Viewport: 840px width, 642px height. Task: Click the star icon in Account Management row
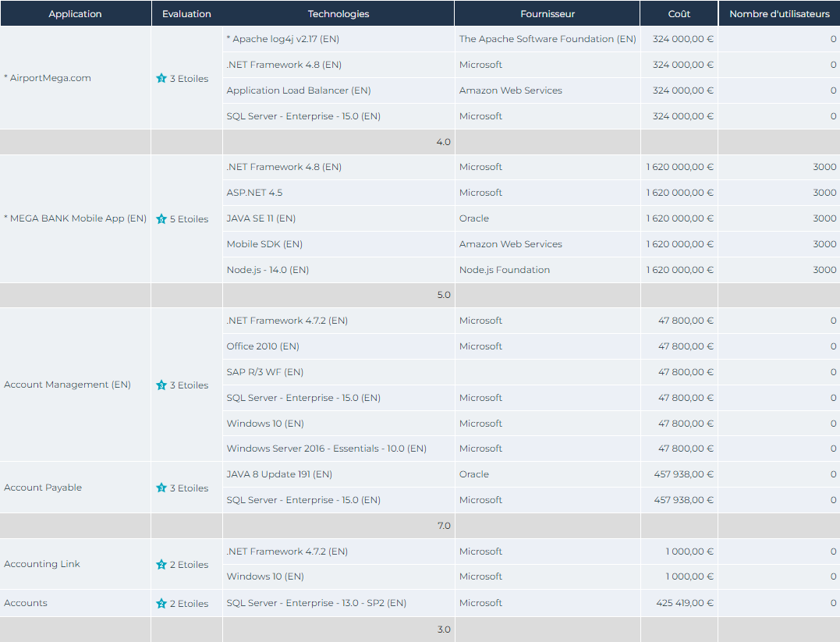tap(161, 385)
